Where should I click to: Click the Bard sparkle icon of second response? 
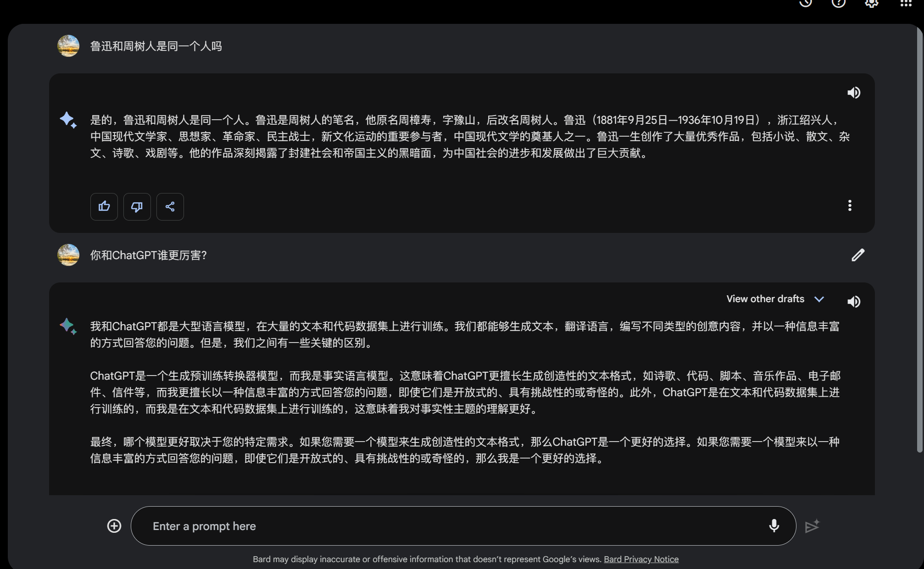click(68, 326)
